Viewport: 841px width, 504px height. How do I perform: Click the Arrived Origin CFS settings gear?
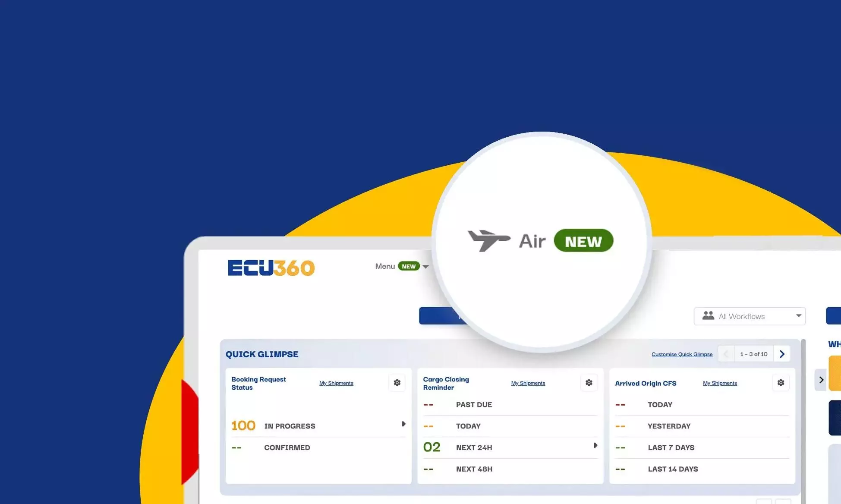(x=780, y=383)
